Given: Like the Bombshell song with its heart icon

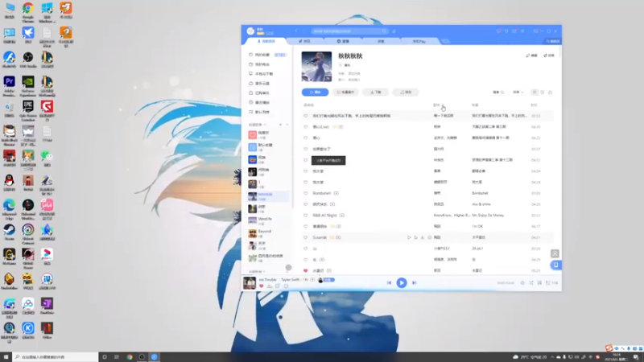Looking at the screenshot, I should tap(305, 193).
